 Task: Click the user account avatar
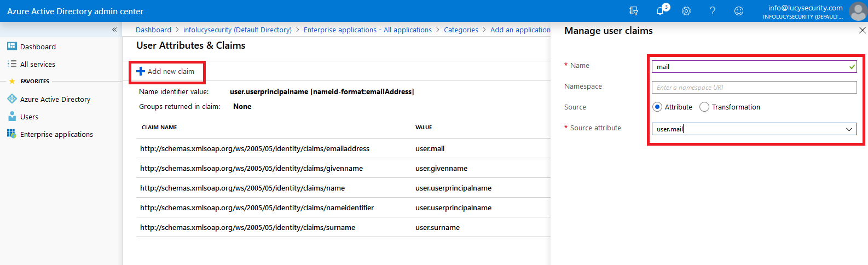[858, 11]
